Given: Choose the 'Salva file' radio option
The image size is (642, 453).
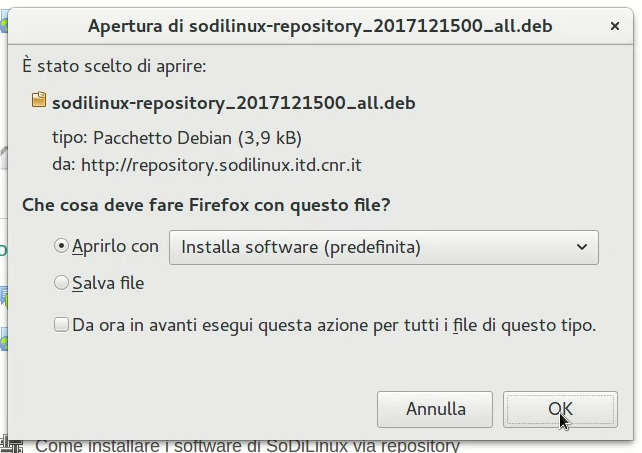Looking at the screenshot, I should coord(62,284).
